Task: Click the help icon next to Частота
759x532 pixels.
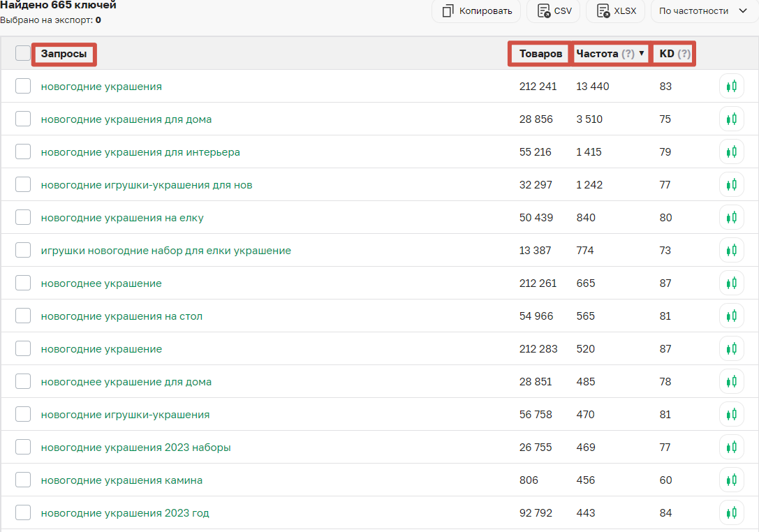Action: point(628,54)
